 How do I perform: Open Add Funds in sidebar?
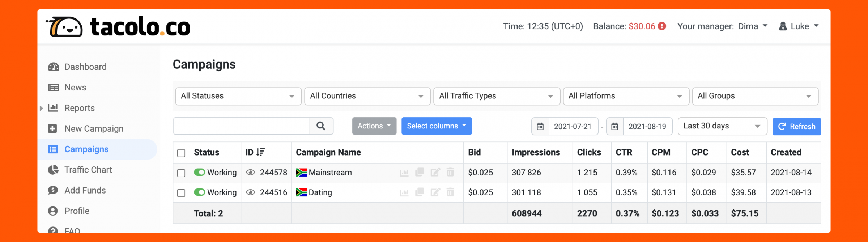[85, 190]
